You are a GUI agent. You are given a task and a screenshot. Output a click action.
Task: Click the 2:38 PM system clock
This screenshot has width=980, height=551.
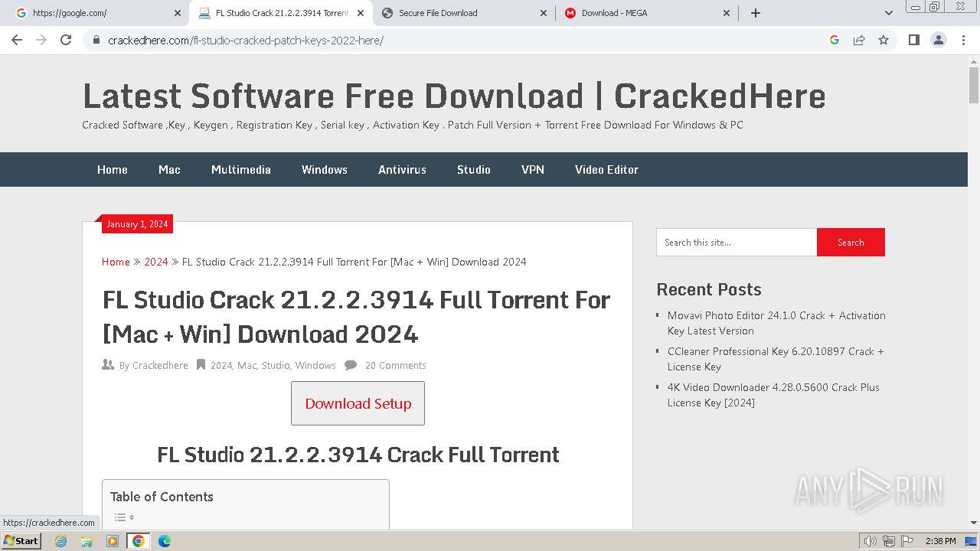pyautogui.click(x=940, y=541)
